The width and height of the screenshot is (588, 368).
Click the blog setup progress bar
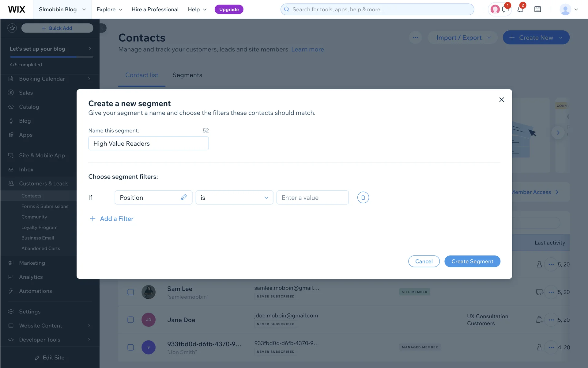click(51, 57)
